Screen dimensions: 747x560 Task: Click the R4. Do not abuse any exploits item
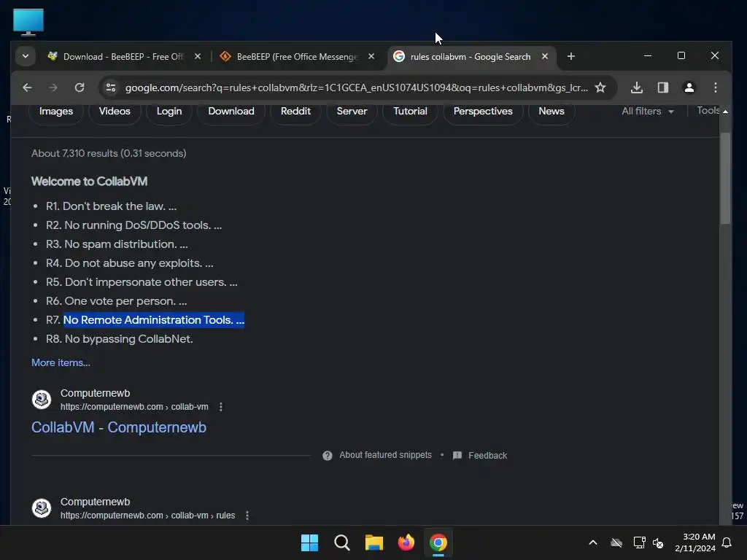point(130,262)
